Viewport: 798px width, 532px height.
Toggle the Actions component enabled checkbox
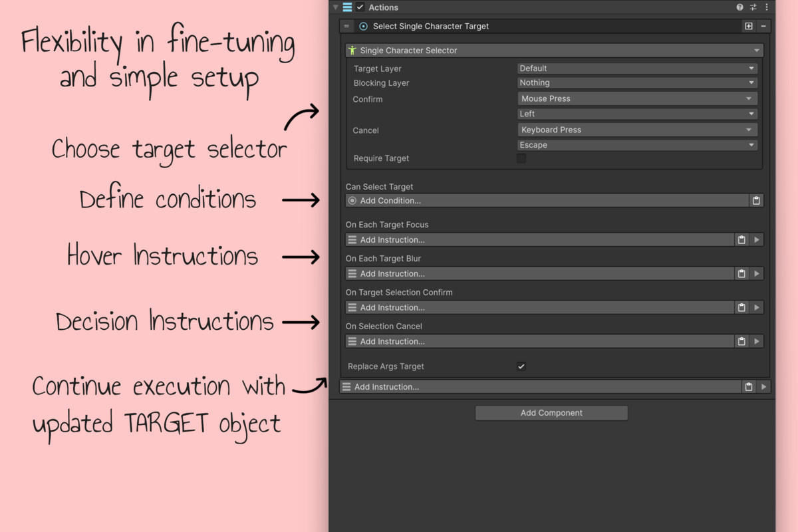point(360,7)
